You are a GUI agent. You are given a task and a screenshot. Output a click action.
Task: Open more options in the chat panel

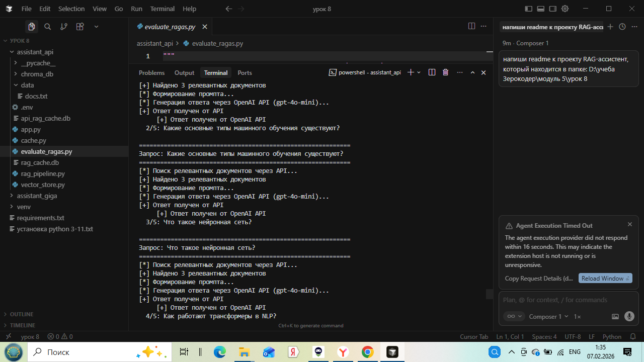click(x=634, y=27)
